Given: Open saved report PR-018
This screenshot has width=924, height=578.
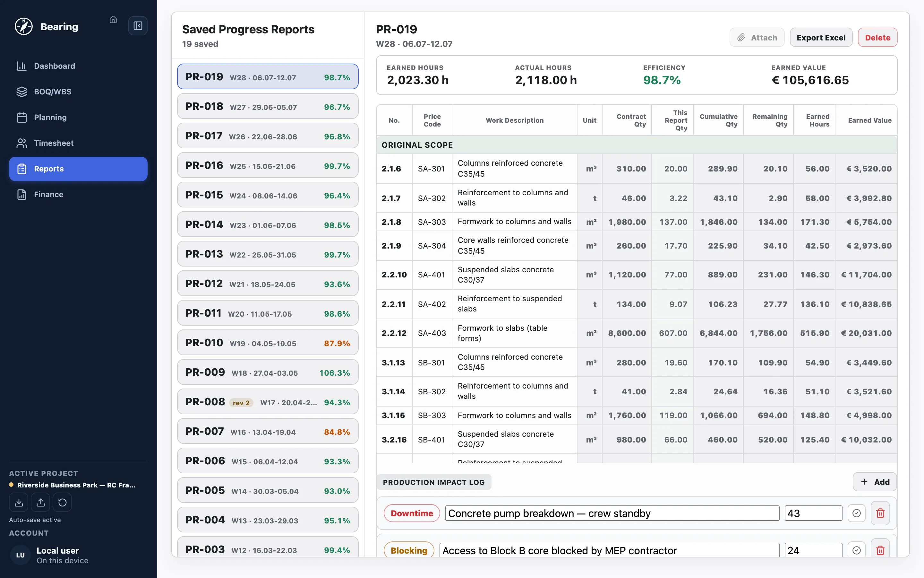Looking at the screenshot, I should coord(268,106).
